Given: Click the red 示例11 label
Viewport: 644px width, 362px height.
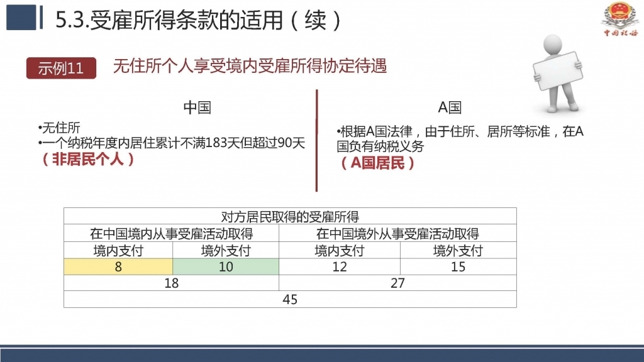Looking at the screenshot, I should point(61,68).
